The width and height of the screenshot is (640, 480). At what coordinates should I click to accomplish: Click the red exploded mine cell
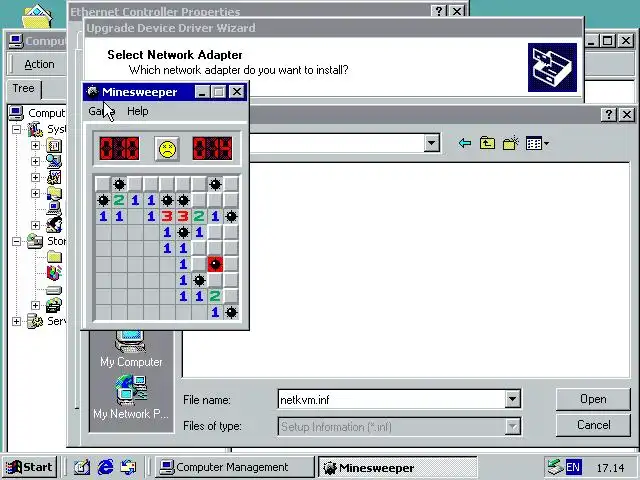point(215,264)
